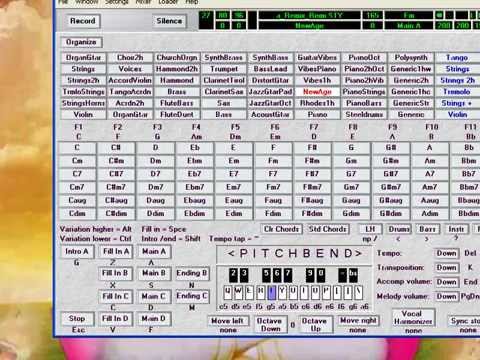Play the Am7 chord
480x360 pixels.
click(x=430, y=187)
